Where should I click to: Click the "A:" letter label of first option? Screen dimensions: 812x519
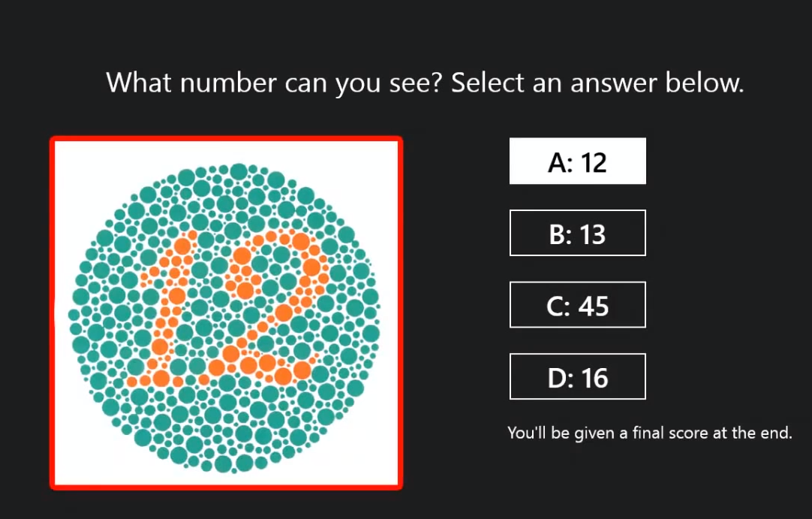561,162
